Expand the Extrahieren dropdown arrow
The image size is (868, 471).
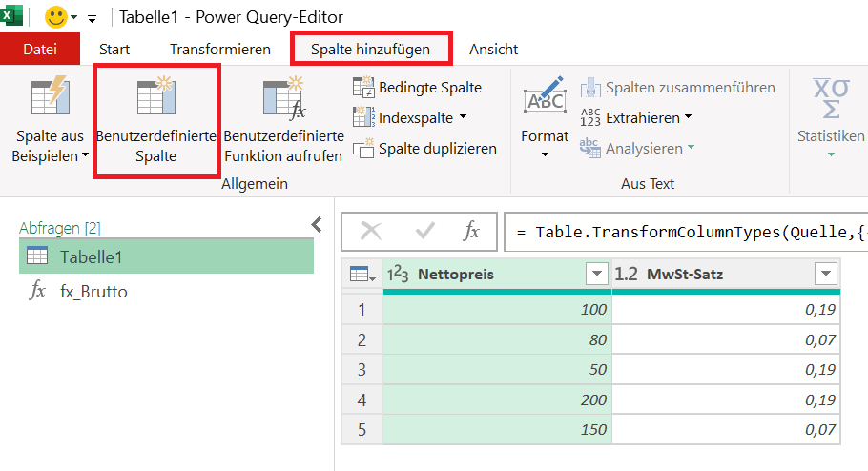point(688,117)
